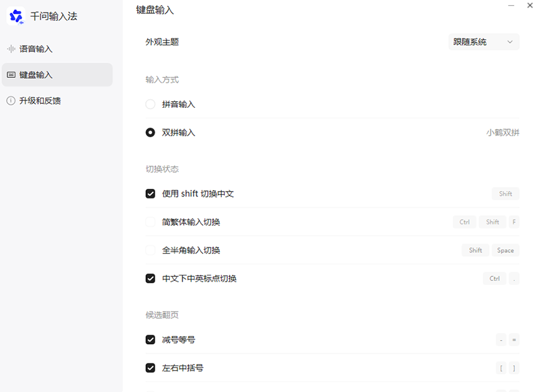Click the period key badge for 中英标点切换
Image resolution: width=533 pixels, height=392 pixels.
click(514, 278)
